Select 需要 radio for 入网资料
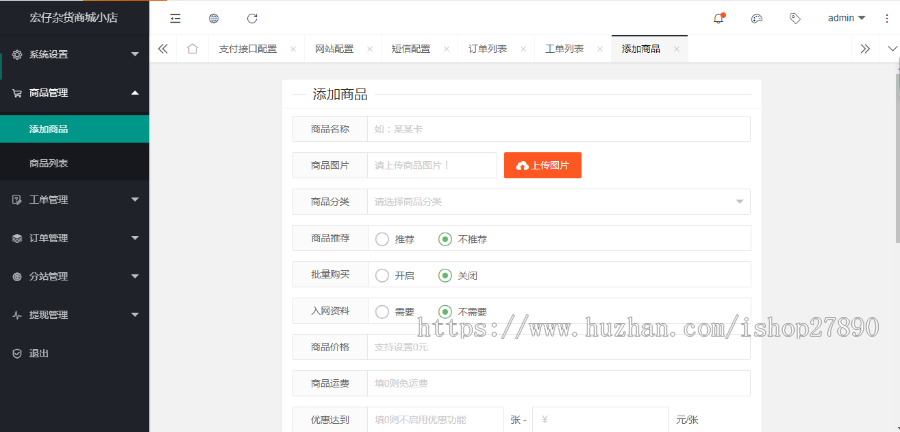This screenshot has height=432, width=900. point(382,312)
